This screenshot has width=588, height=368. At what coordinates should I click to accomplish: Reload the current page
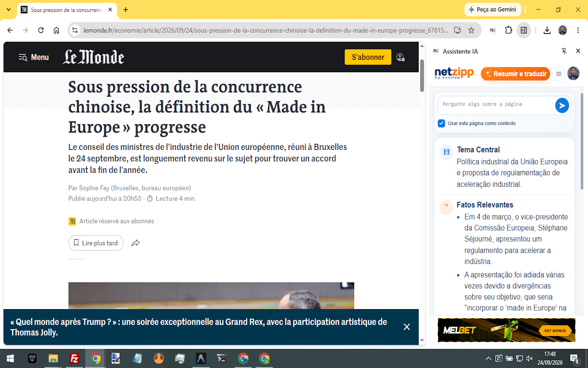click(41, 30)
